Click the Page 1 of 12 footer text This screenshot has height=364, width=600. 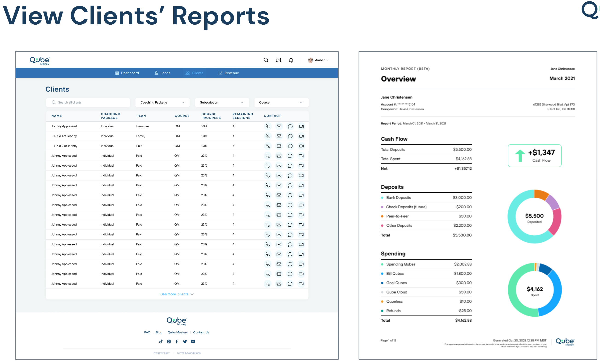pos(388,340)
